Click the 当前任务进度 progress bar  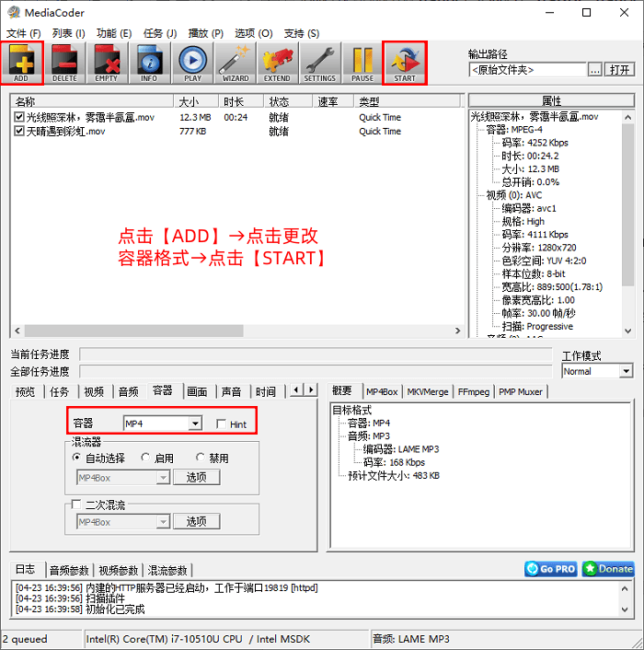click(316, 354)
